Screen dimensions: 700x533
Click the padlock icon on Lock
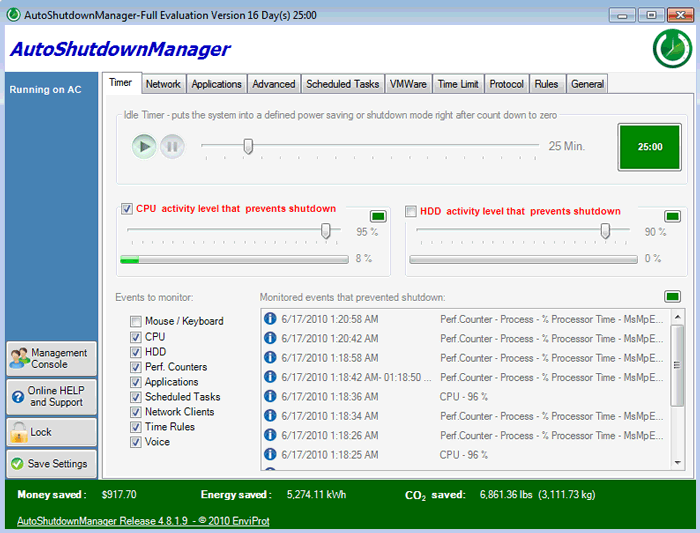(19, 432)
